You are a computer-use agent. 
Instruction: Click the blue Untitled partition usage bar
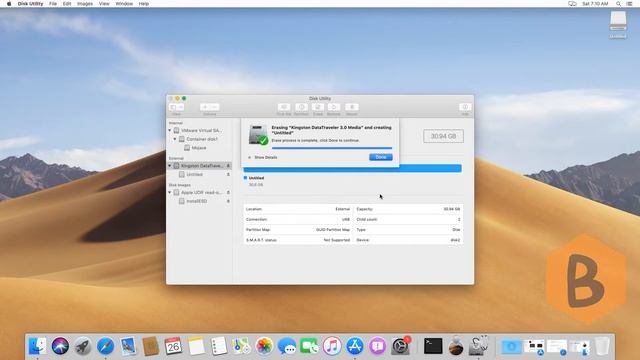(353, 168)
